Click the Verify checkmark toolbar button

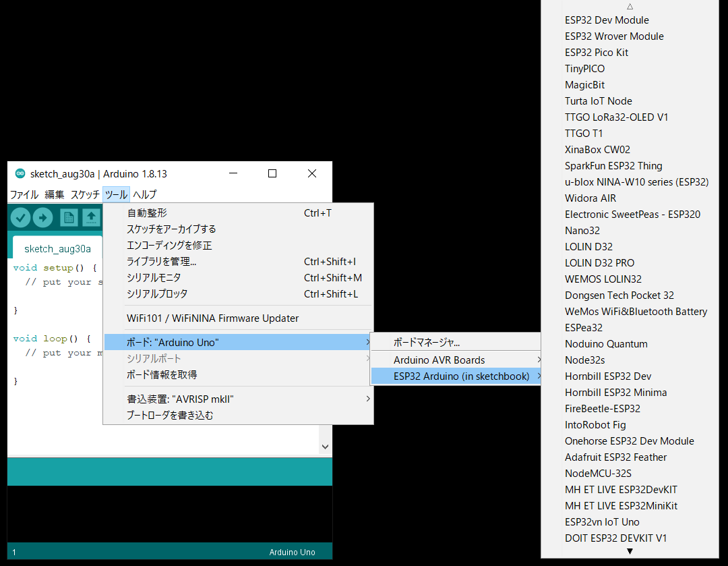point(21,217)
